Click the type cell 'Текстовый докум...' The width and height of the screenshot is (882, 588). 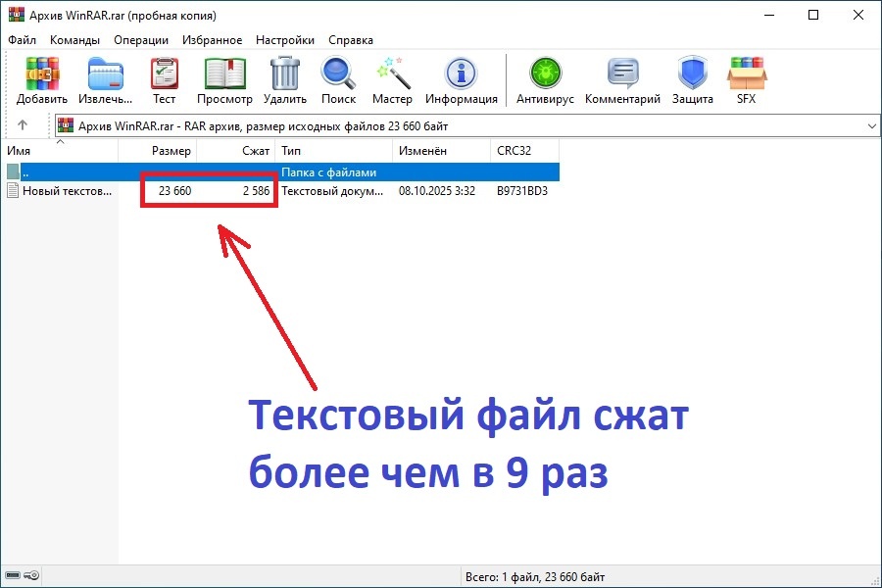pyautogui.click(x=332, y=191)
